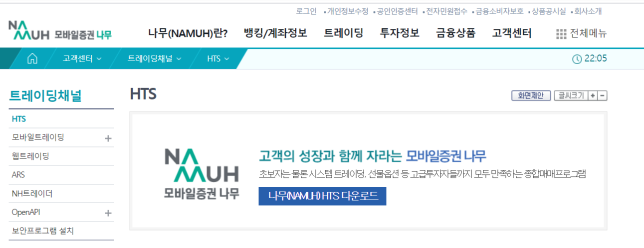Open the 회사소개 link
Image resolution: width=644 pixels, height=248 pixels.
588,11
